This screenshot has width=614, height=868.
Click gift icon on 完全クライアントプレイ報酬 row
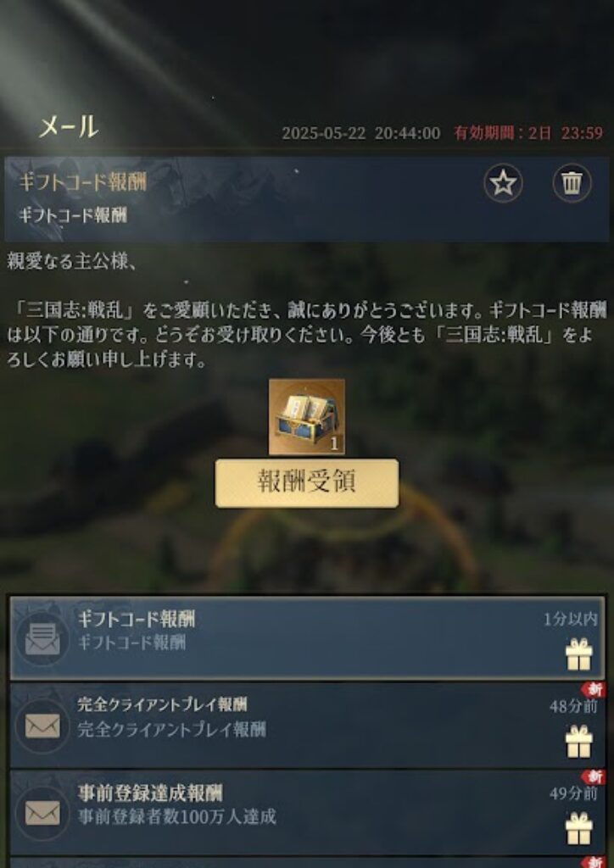point(579,741)
